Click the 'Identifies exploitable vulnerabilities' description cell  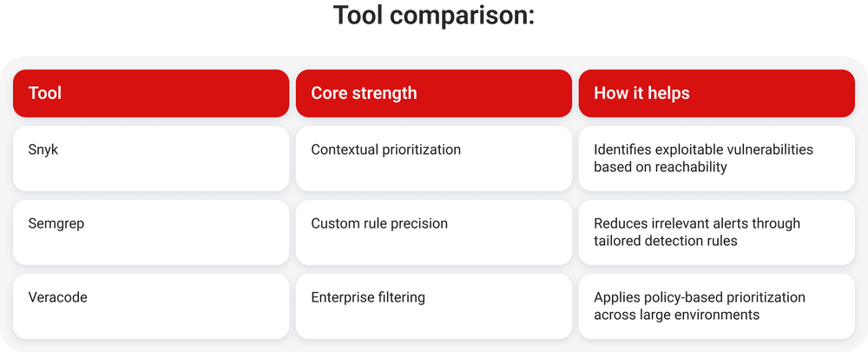coord(717,158)
